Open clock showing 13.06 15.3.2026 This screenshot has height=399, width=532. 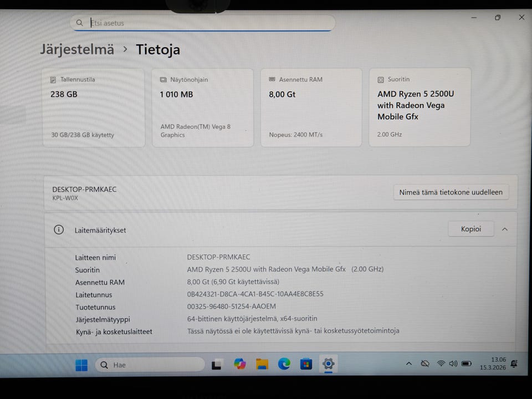click(x=493, y=364)
